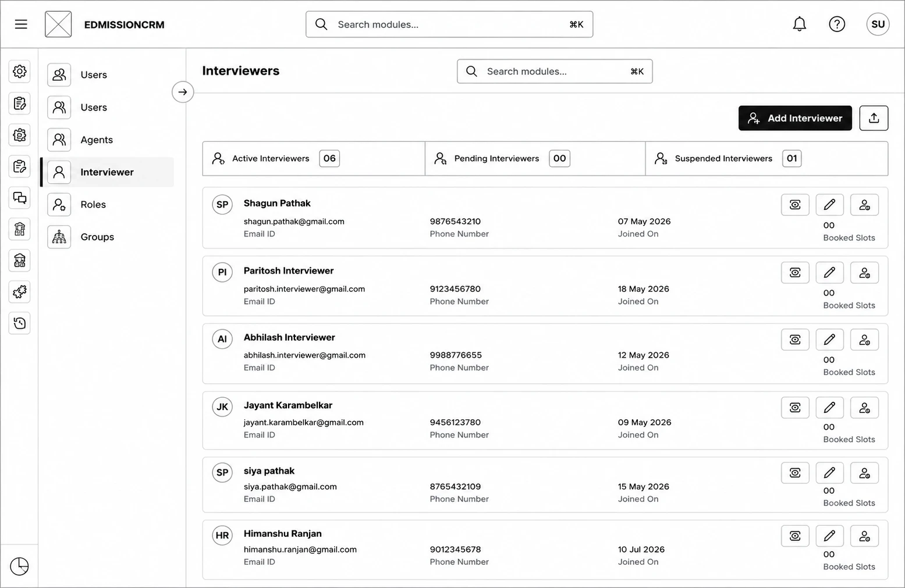Toggle the sidebar with the arrow button

point(183,92)
